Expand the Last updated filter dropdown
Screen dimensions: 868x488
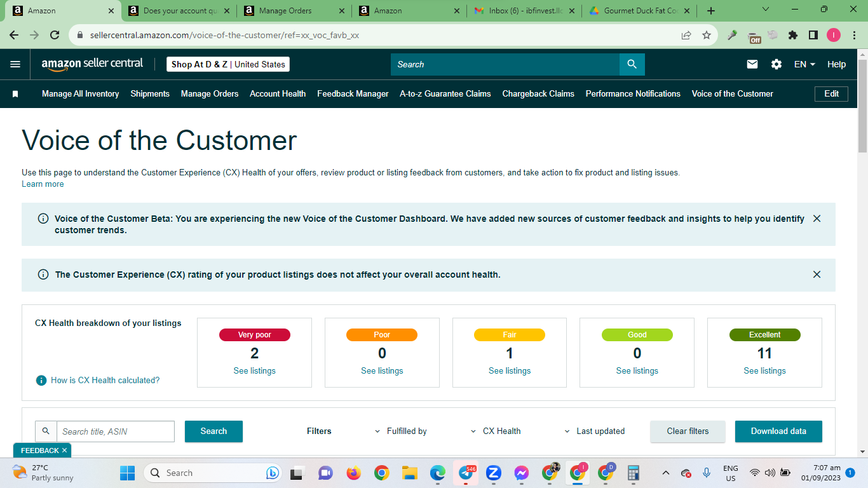point(595,431)
